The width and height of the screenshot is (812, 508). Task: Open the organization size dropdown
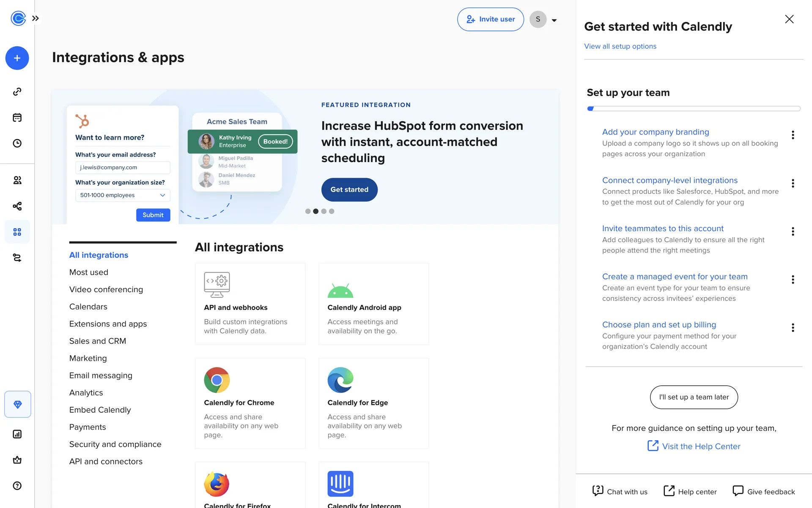pos(123,195)
